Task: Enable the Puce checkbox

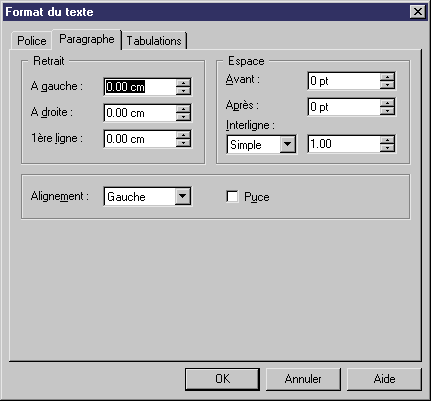Action: point(232,196)
